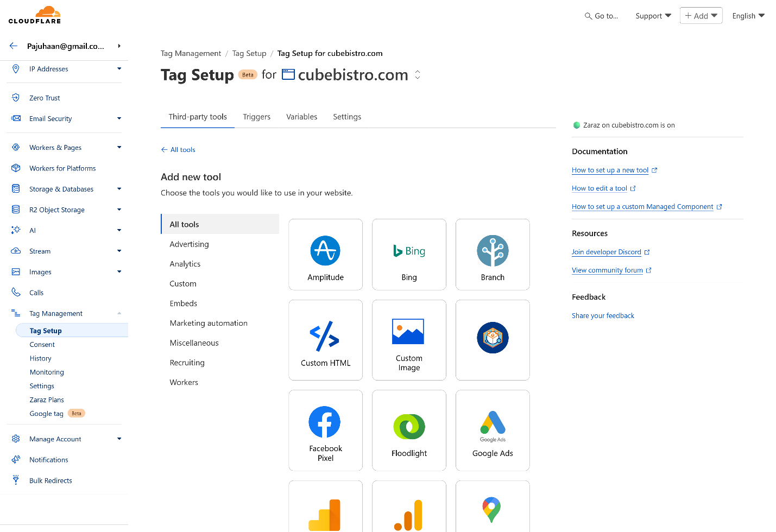
Task: Click the Zero Trust shield icon
Action: coord(16,98)
